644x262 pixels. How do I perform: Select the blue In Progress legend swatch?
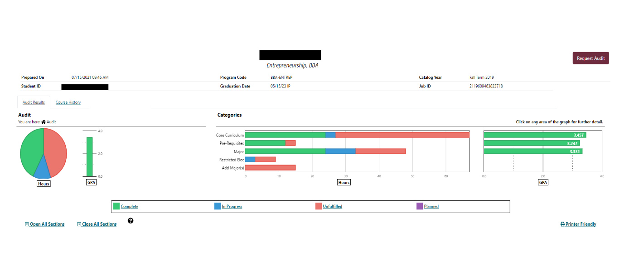coord(217,207)
